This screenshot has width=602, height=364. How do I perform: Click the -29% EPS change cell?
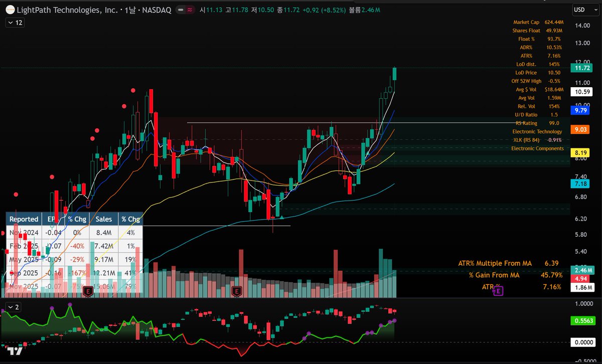pyautogui.click(x=77, y=260)
